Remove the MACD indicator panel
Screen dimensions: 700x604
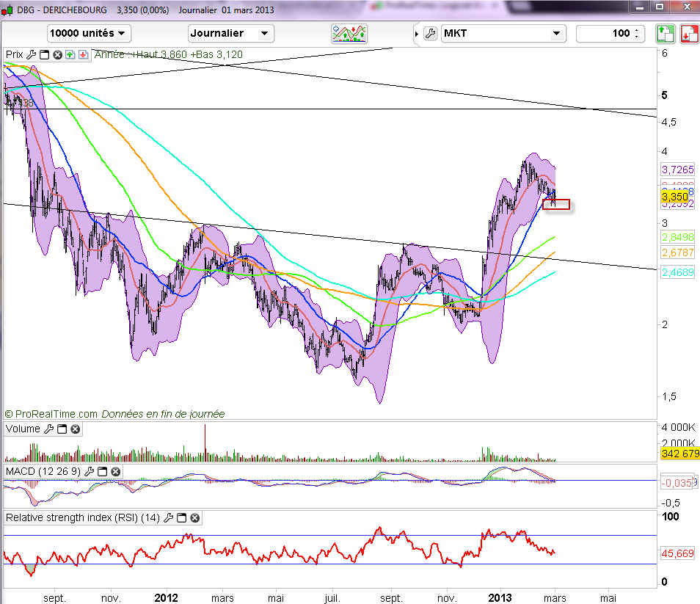115,470
